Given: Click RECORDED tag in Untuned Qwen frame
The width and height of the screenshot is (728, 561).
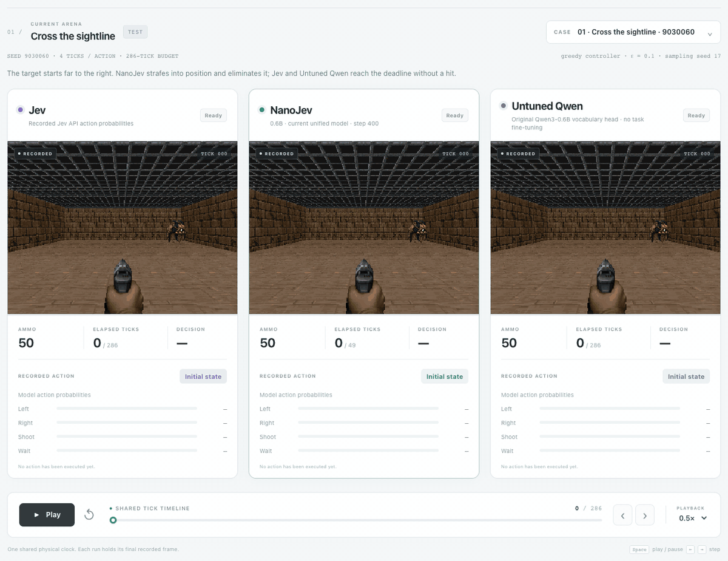Looking at the screenshot, I should (x=518, y=154).
